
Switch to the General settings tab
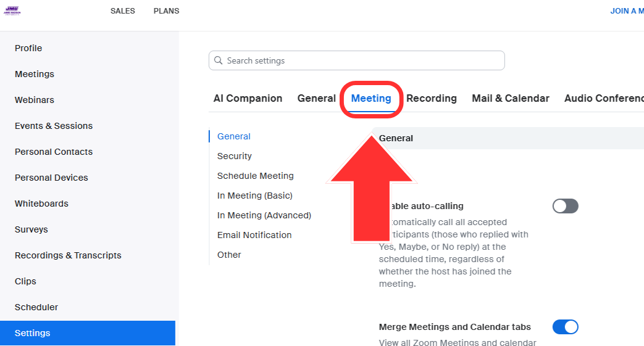(x=317, y=99)
